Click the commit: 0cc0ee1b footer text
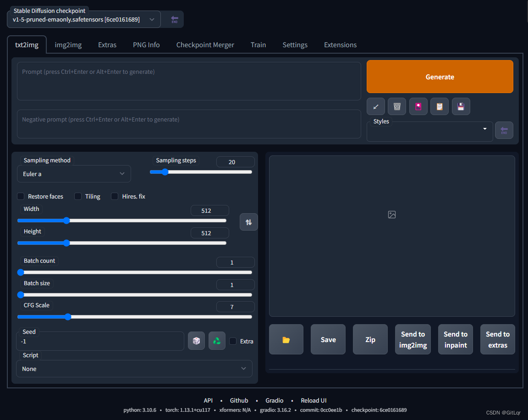This screenshot has height=420, width=528. [x=321, y=410]
